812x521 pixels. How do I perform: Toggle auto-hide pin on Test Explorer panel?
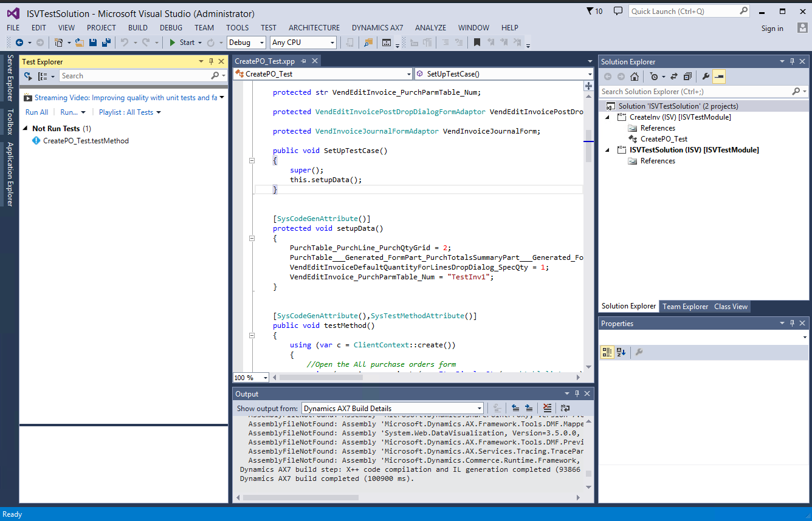(211, 61)
